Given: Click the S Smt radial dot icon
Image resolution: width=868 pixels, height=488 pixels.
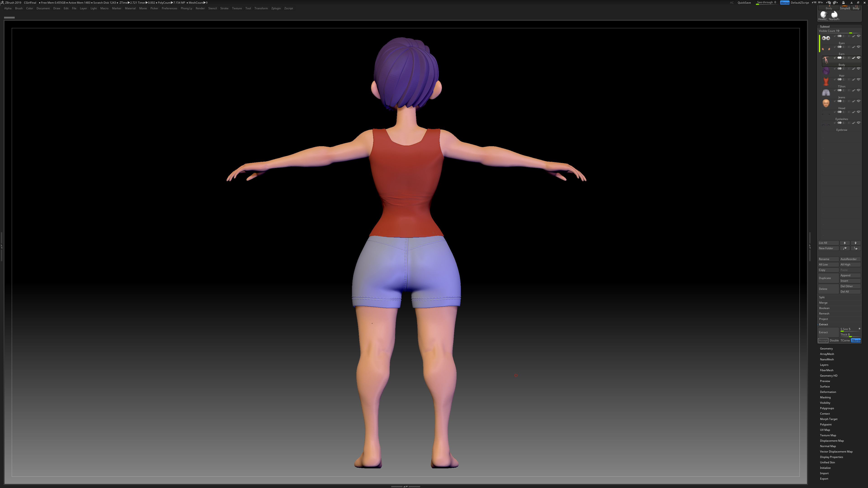Looking at the screenshot, I should click(859, 329).
